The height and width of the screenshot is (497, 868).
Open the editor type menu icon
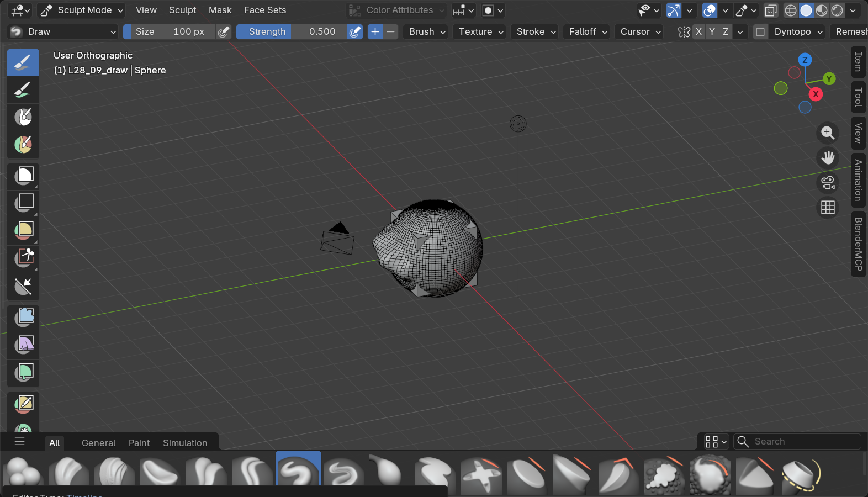(20, 10)
